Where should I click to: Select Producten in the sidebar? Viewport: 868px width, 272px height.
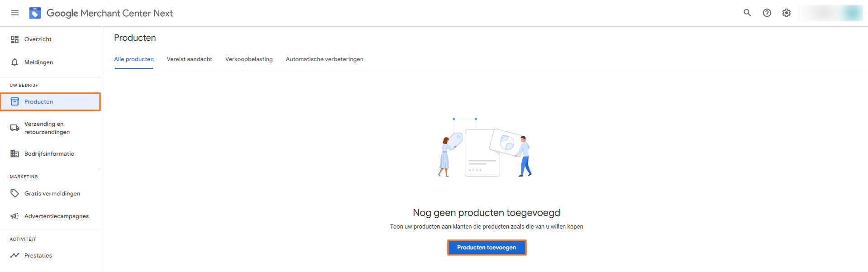pyautogui.click(x=50, y=101)
